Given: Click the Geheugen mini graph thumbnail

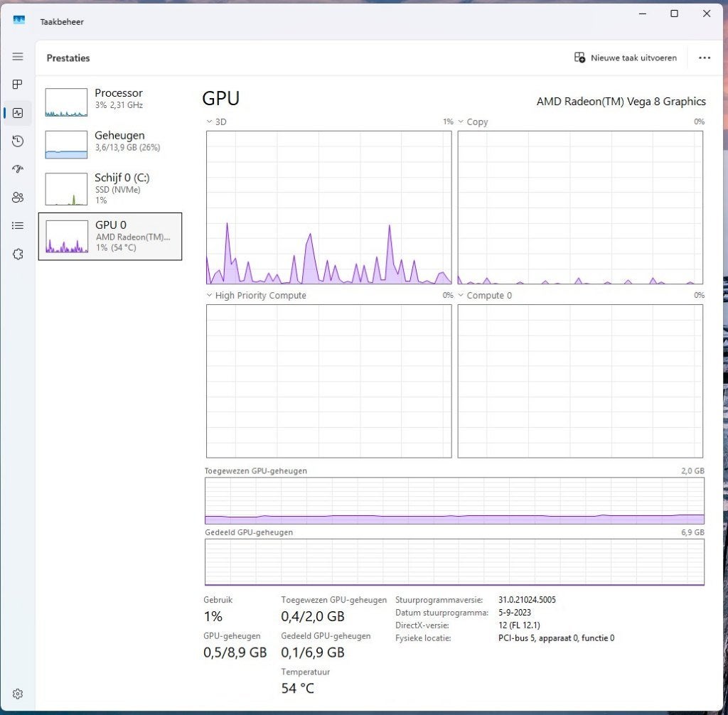Looking at the screenshot, I should (x=66, y=144).
